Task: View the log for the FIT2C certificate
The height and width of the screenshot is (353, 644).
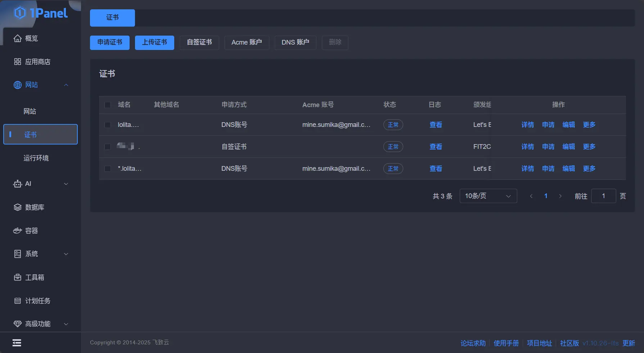Action: [x=436, y=147]
